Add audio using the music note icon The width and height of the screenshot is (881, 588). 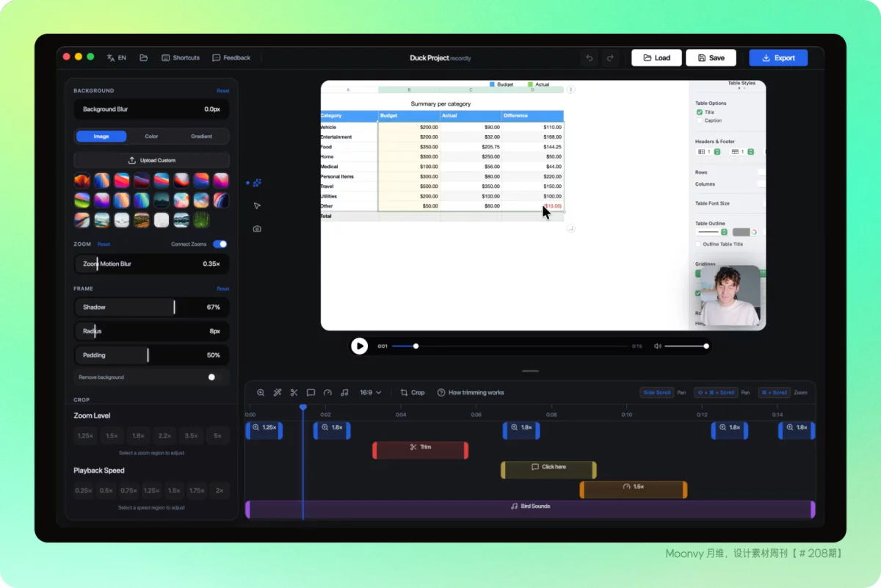[344, 393]
